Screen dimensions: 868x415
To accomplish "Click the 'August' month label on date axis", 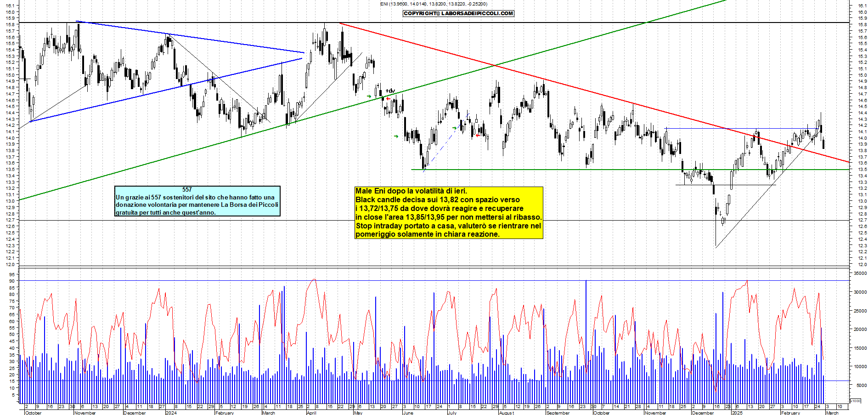I will tap(507, 413).
